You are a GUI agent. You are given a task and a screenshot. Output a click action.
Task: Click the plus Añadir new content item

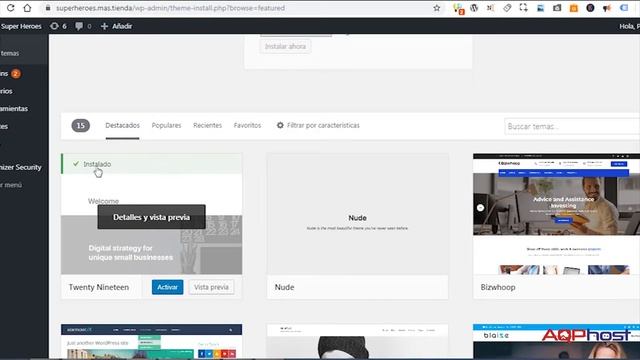[x=116, y=26]
